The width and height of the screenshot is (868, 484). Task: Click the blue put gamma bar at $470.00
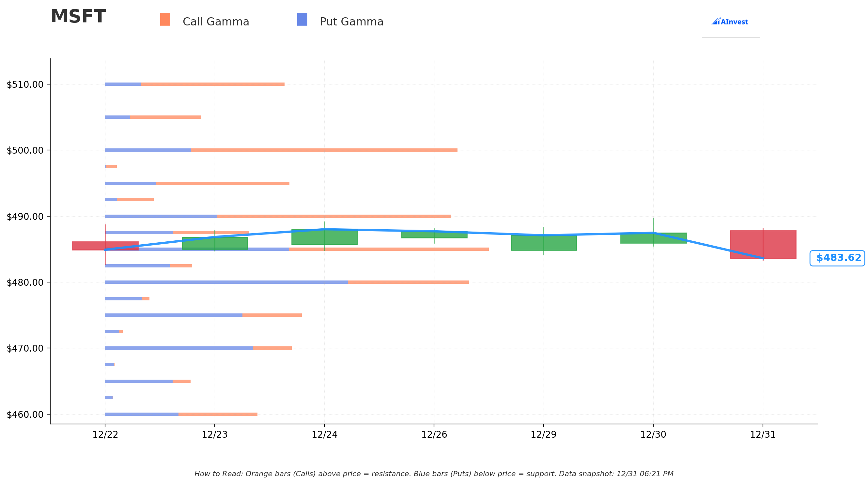pos(179,348)
